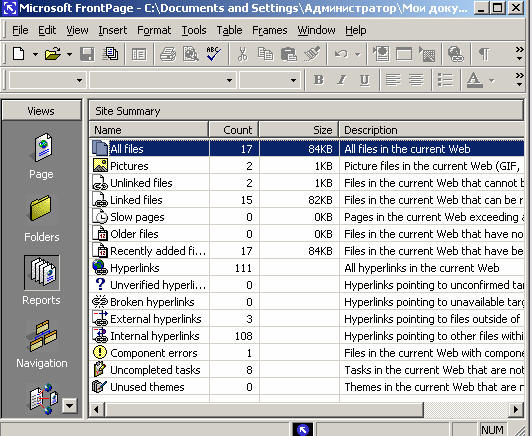Expand the Open folder dropdown arrow
Screen dimensions: 532x436
(x=69, y=54)
